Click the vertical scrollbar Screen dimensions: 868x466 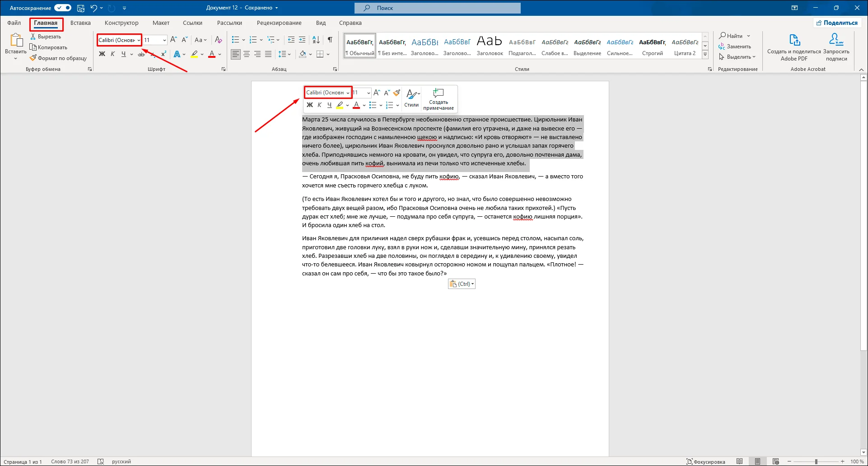pos(863,217)
